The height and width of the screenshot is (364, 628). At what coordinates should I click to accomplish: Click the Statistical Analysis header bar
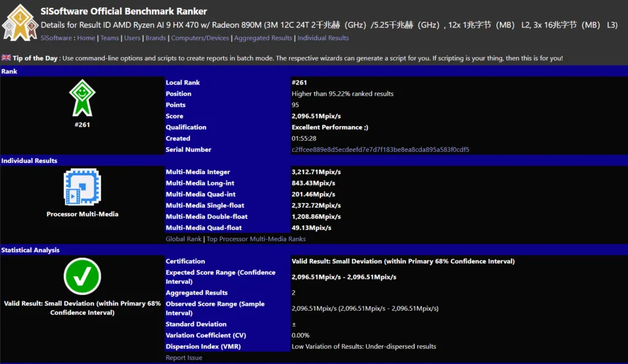(x=30, y=250)
